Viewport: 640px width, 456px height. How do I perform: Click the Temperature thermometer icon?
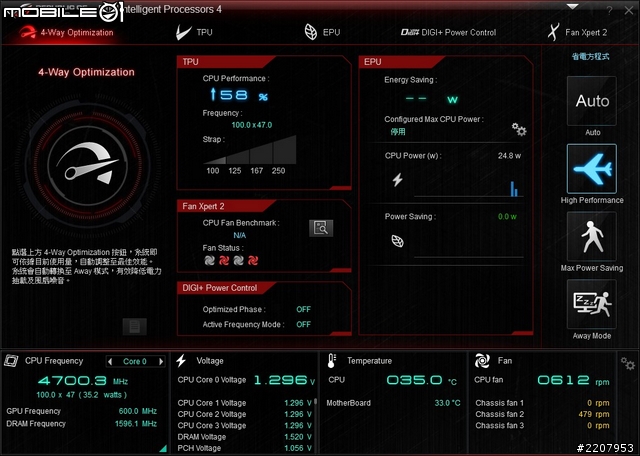[x=331, y=361]
